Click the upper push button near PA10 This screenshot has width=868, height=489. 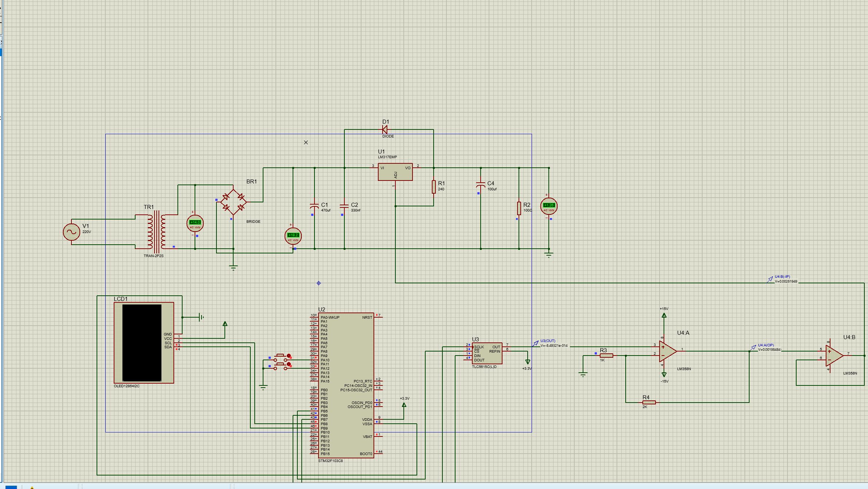pos(281,358)
